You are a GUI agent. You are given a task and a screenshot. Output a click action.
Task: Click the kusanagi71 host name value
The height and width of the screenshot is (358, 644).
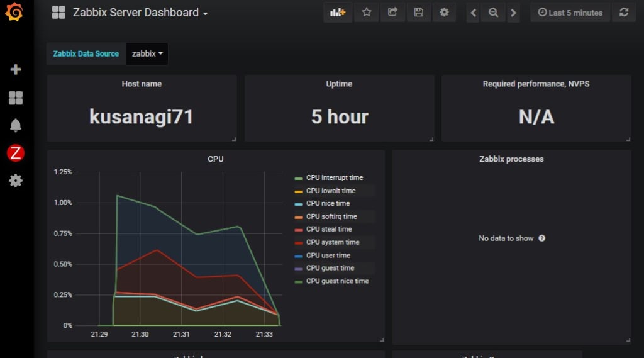(x=142, y=117)
